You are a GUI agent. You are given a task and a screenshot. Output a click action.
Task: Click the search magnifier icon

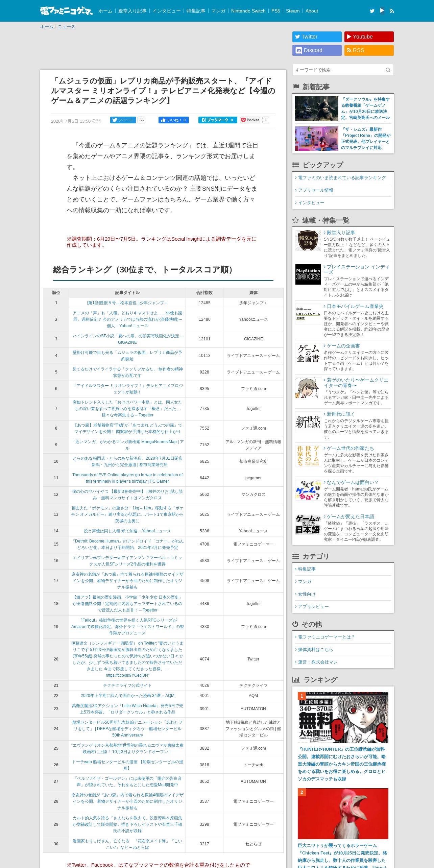pos(388,70)
